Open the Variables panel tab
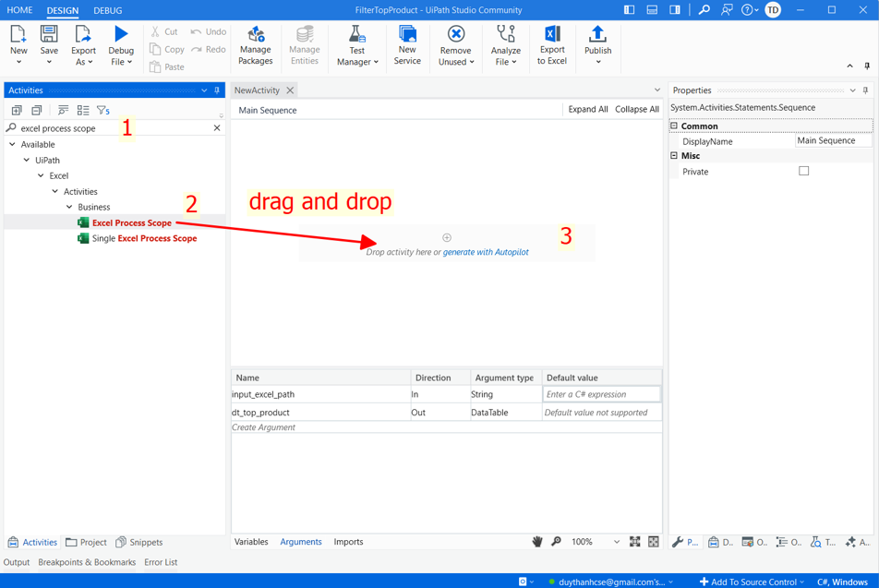879x588 pixels. click(251, 542)
